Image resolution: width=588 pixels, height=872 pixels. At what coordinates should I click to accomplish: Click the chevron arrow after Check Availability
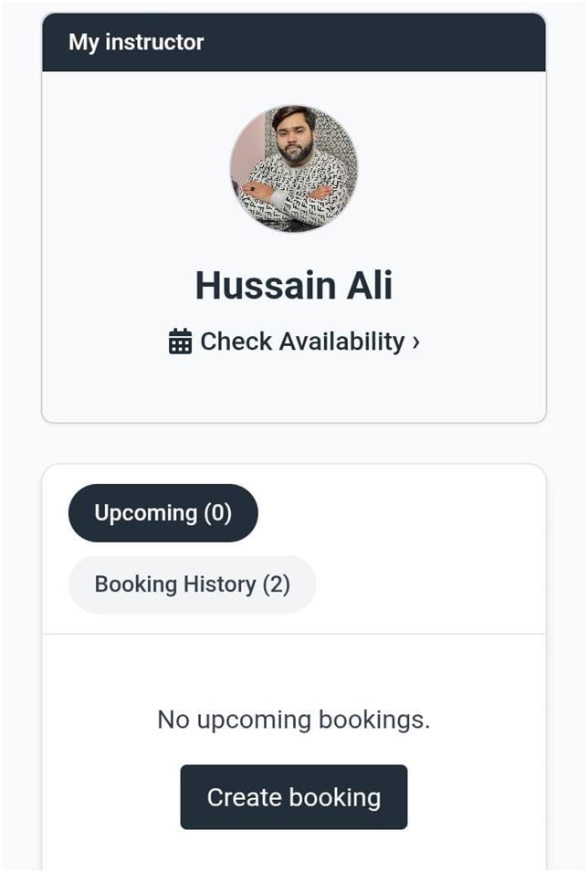click(x=416, y=341)
